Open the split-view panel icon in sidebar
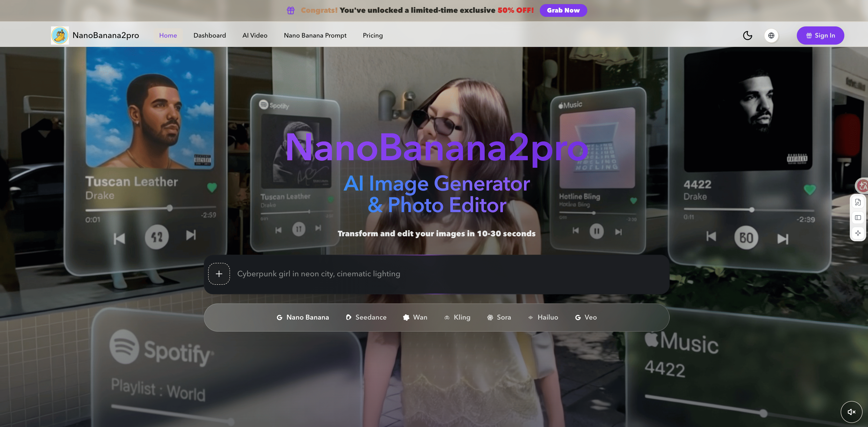The width and height of the screenshot is (868, 427). tap(858, 217)
